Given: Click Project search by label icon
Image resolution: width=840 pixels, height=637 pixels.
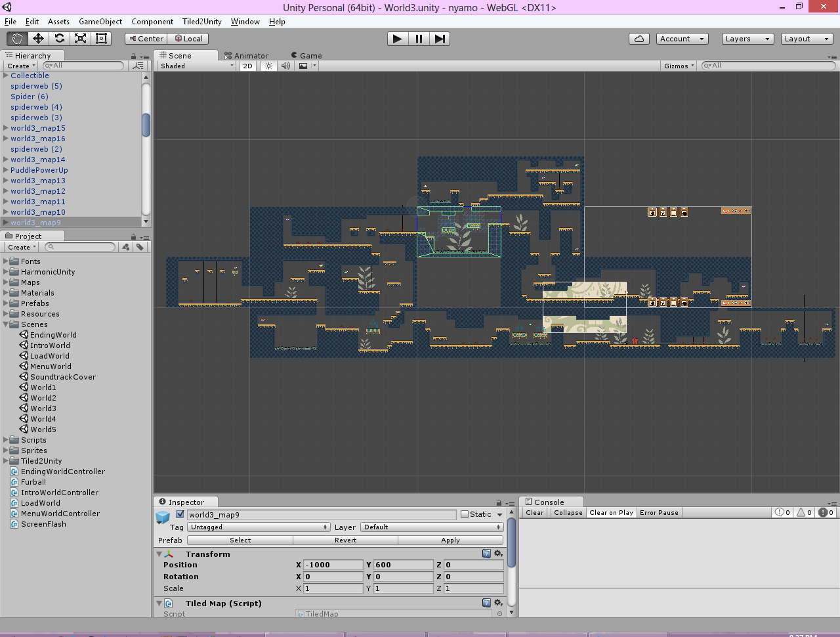Looking at the screenshot, I should (140, 247).
